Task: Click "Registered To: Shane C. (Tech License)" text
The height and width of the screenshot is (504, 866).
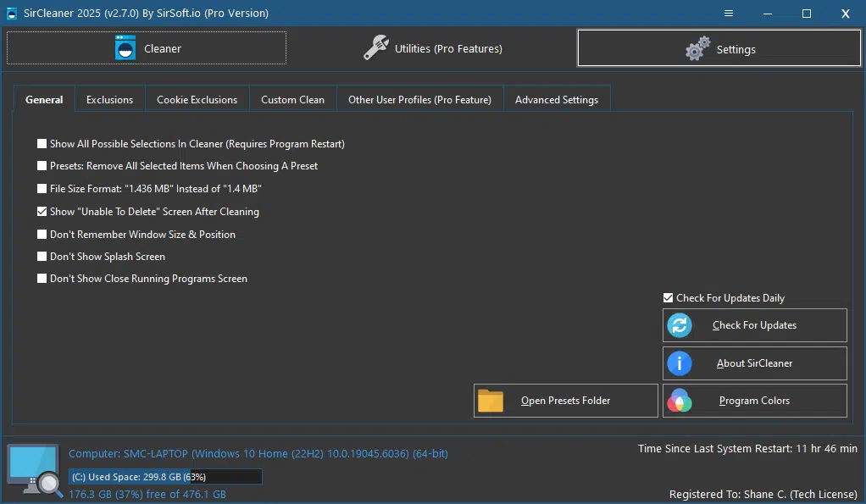Action: coord(763,495)
